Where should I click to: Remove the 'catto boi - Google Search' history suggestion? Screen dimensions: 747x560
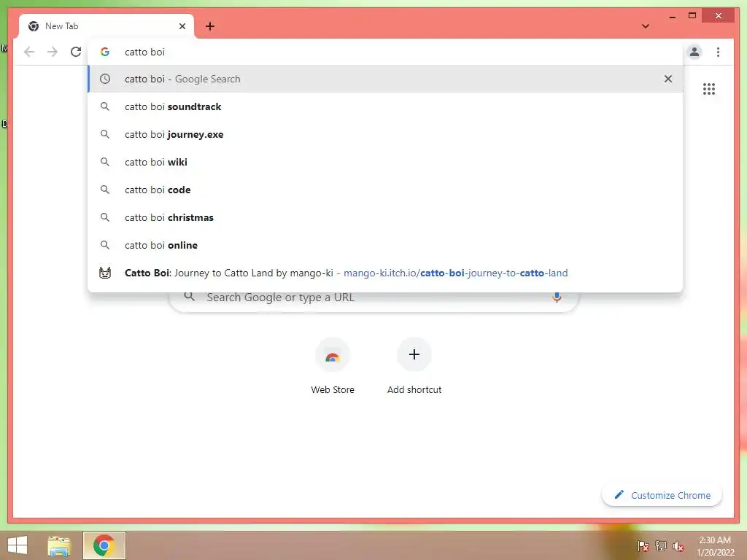pyautogui.click(x=668, y=79)
